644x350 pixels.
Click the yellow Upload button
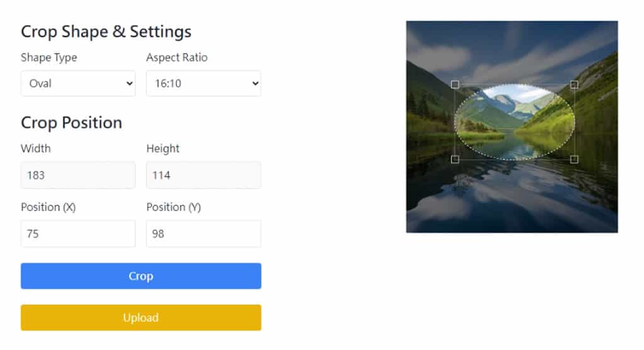(141, 317)
